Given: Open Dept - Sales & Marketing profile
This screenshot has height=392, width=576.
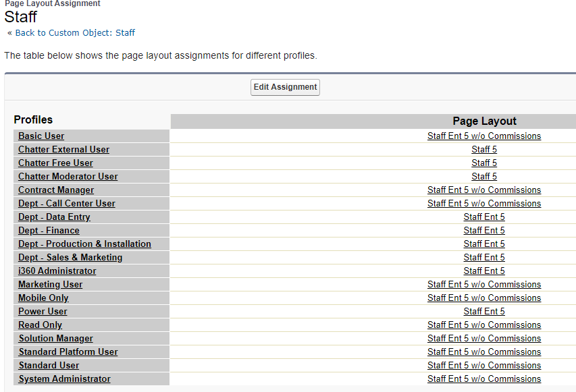Looking at the screenshot, I should (x=70, y=258).
